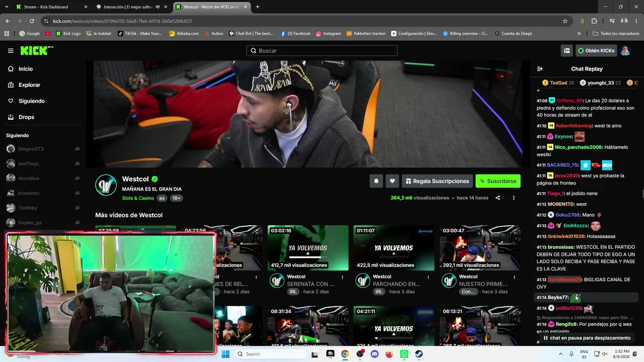Viewport: 644px width, 362px height.
Task: Mute the audio on the Interacción tab
Action: [x=158, y=7]
